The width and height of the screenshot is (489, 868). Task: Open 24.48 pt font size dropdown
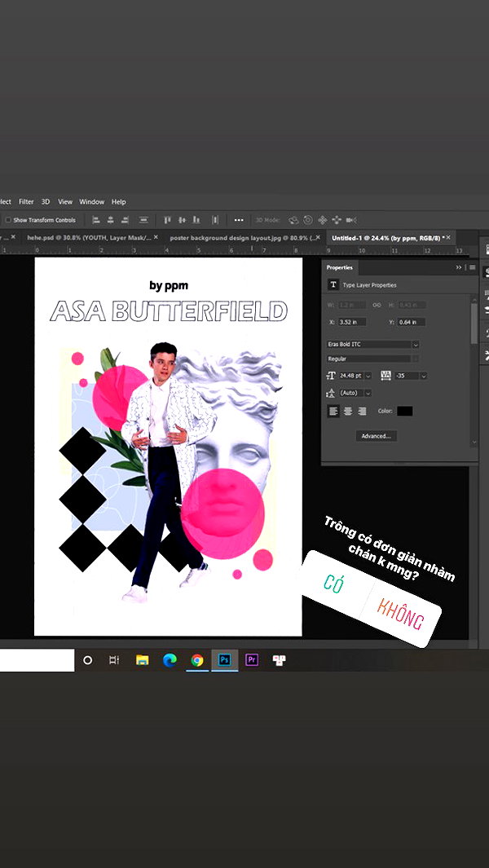[368, 376]
